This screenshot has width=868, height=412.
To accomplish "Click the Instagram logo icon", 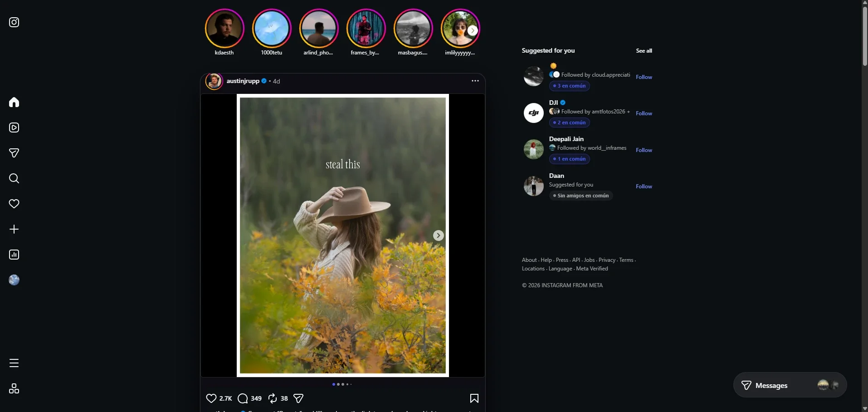I will [14, 22].
